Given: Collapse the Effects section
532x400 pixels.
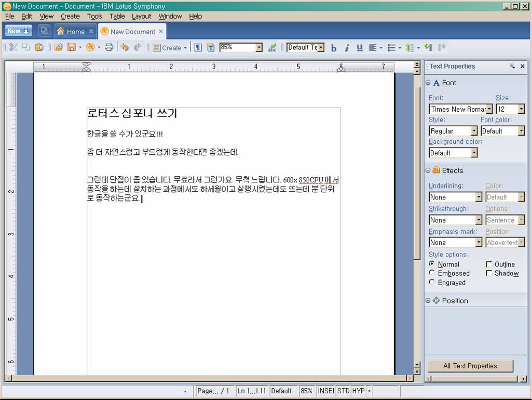Looking at the screenshot, I should [x=428, y=170].
